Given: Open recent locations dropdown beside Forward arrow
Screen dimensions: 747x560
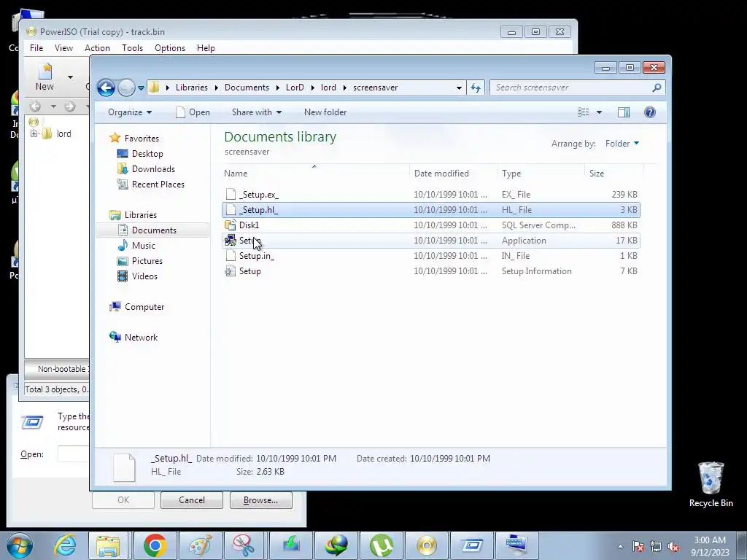Looking at the screenshot, I should (141, 87).
